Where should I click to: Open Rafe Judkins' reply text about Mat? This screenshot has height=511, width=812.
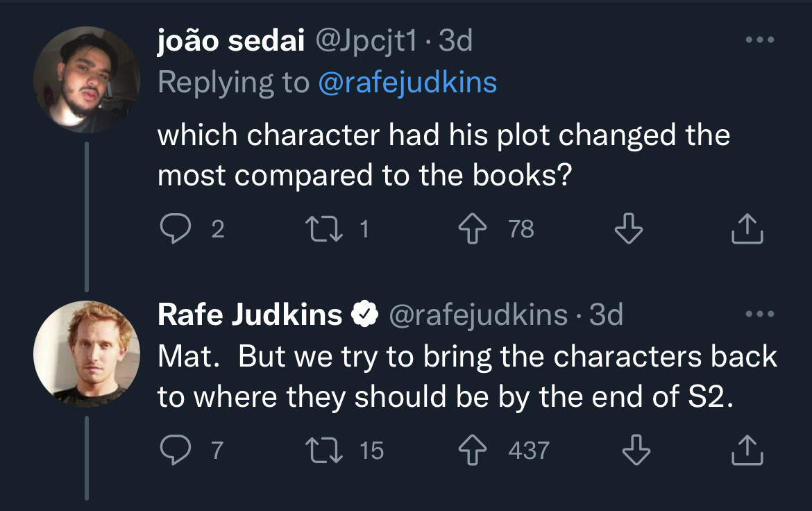[466, 376]
